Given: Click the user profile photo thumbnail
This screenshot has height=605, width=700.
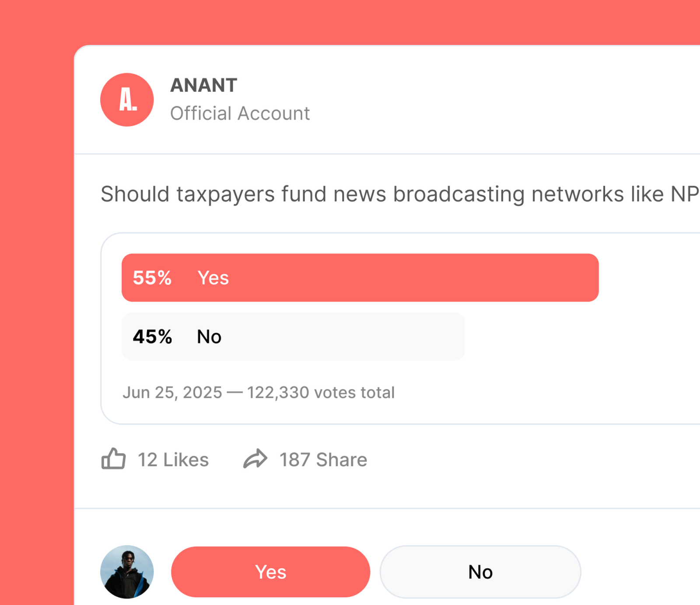Looking at the screenshot, I should [127, 572].
